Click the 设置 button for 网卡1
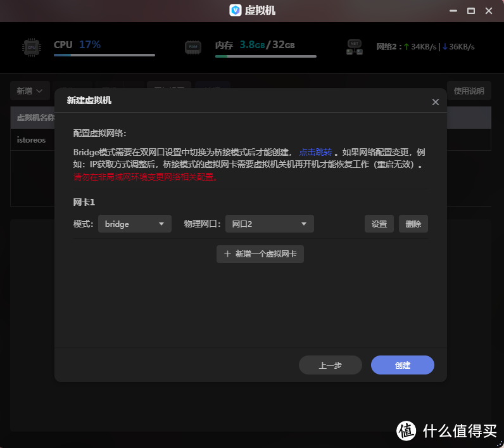Screen dimensions: 504x448 point(379,224)
